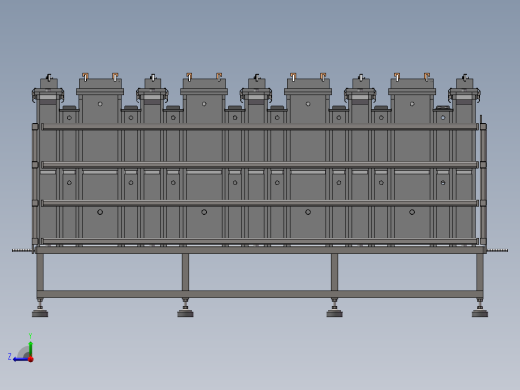Click the blue Z axis arrow on the triad
520x390 pixels.
tap(21, 359)
